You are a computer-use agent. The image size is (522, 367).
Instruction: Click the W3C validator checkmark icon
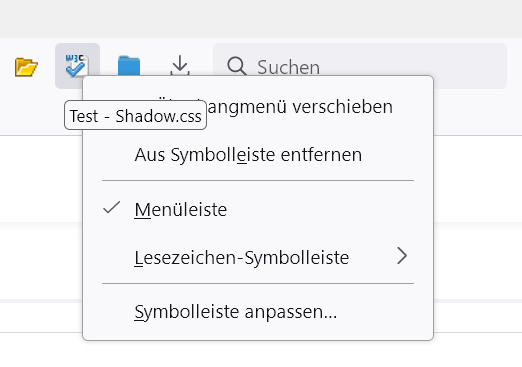pos(77,65)
